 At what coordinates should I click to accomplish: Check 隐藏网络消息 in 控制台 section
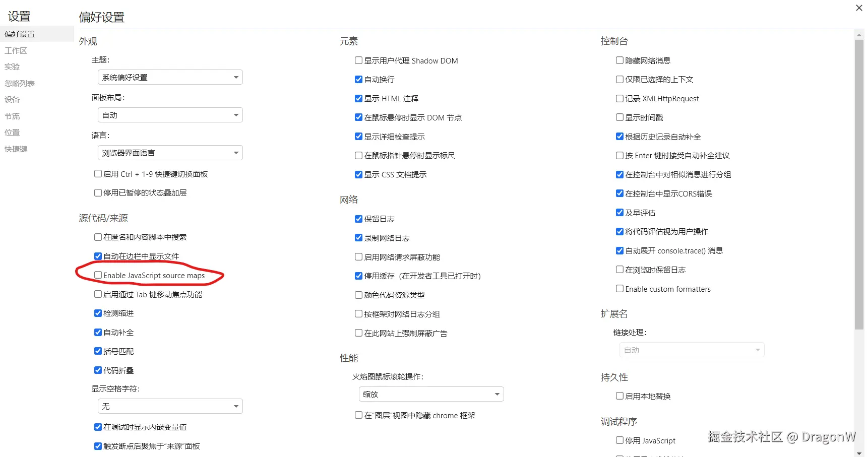pos(619,60)
